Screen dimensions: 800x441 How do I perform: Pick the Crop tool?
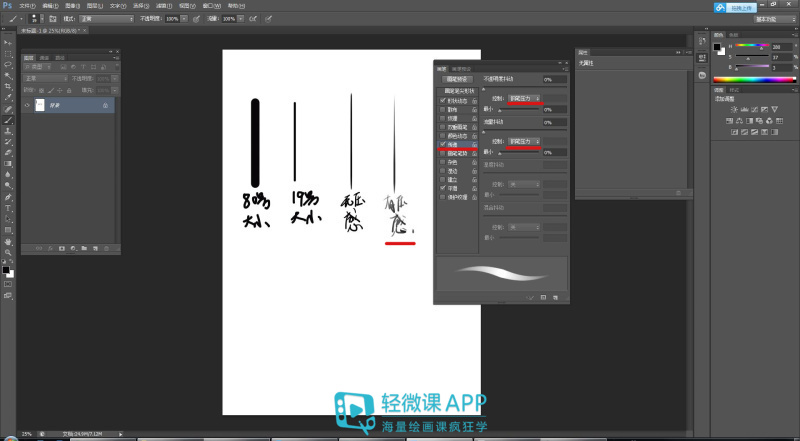pos(9,86)
